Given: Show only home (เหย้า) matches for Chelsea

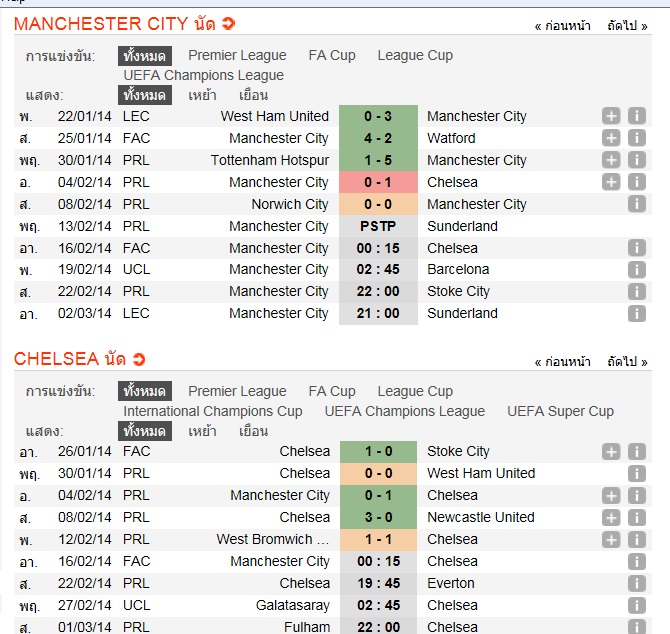Looking at the screenshot, I should [202, 431].
